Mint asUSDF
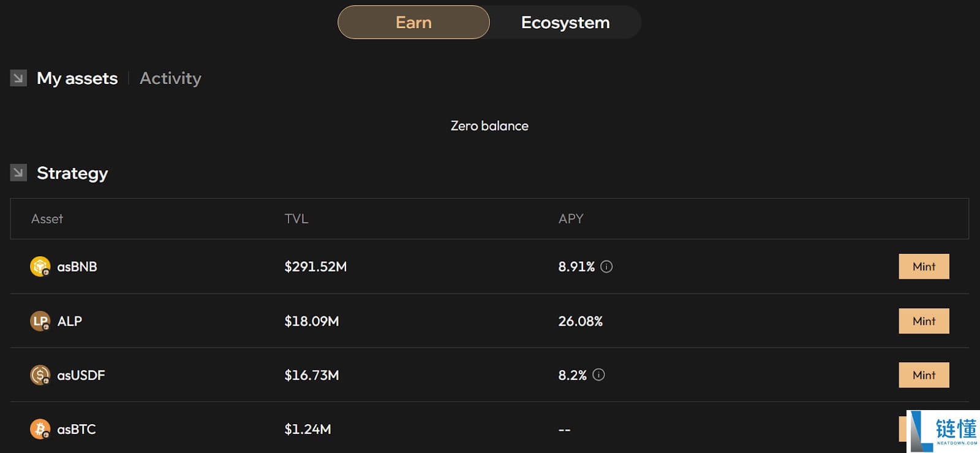 coord(924,375)
